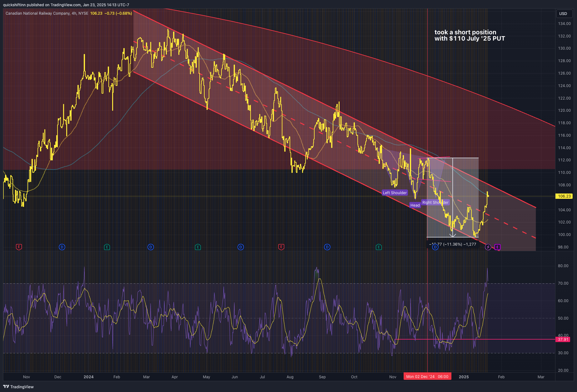Click the 110.00 price axis label
The image size is (577, 392).
click(564, 173)
